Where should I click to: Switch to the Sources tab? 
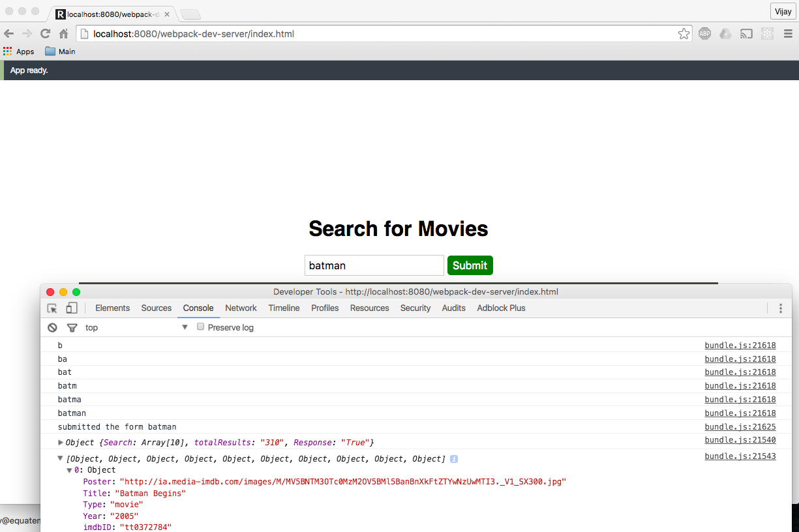click(x=157, y=308)
